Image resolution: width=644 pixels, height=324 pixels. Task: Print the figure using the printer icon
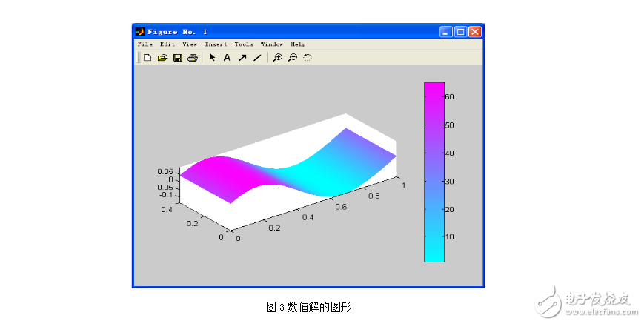click(192, 58)
